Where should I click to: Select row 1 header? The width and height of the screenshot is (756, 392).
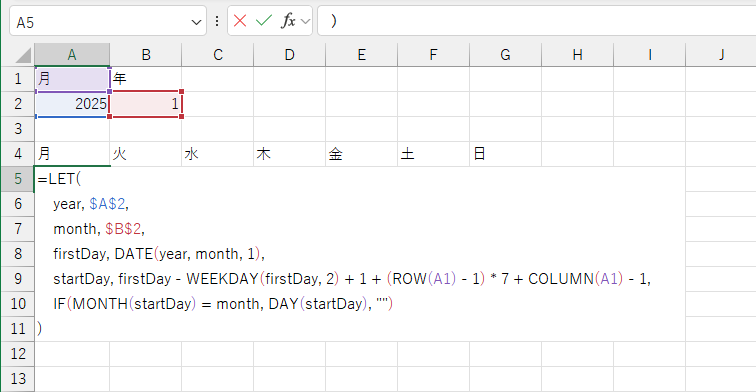pos(18,79)
